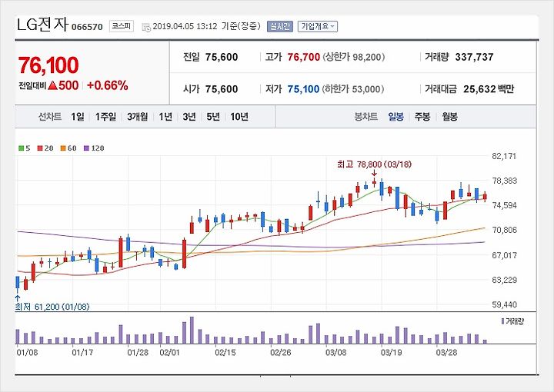Select the 1년 line chart tab
The width and height of the screenshot is (554, 392).
165,117
